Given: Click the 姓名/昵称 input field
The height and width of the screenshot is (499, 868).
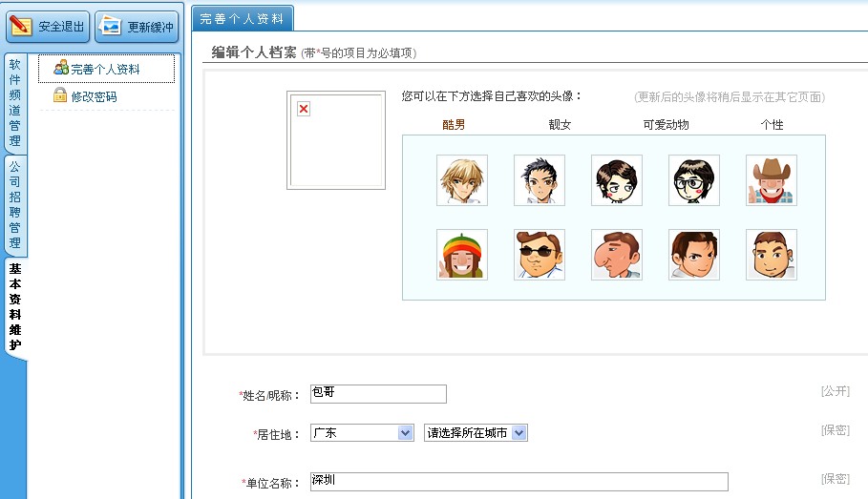Looking at the screenshot, I should pyautogui.click(x=379, y=394).
